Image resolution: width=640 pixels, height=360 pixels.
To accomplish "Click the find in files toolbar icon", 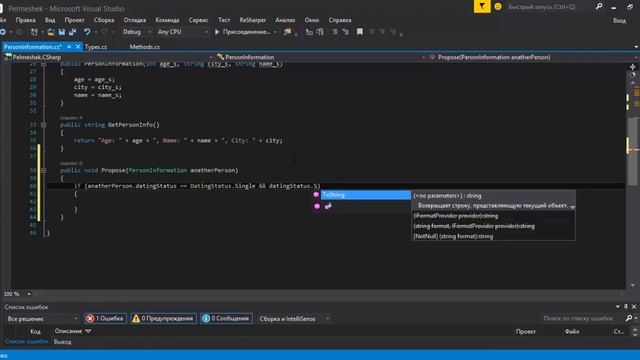I will tap(288, 32).
